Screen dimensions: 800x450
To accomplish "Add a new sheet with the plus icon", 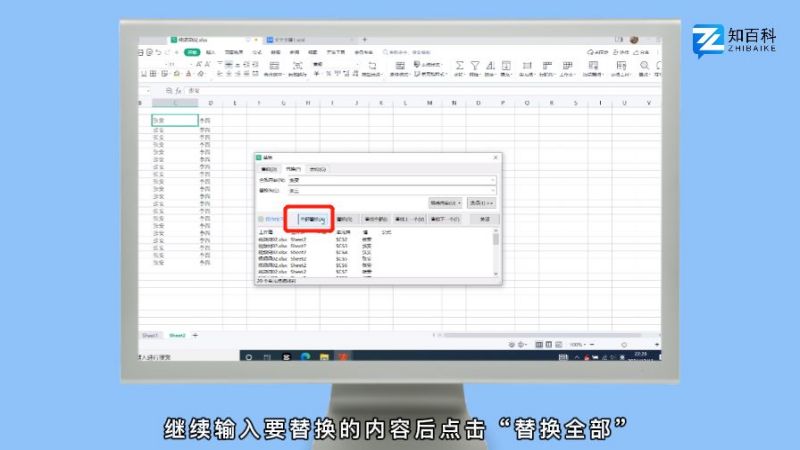I will (x=195, y=335).
